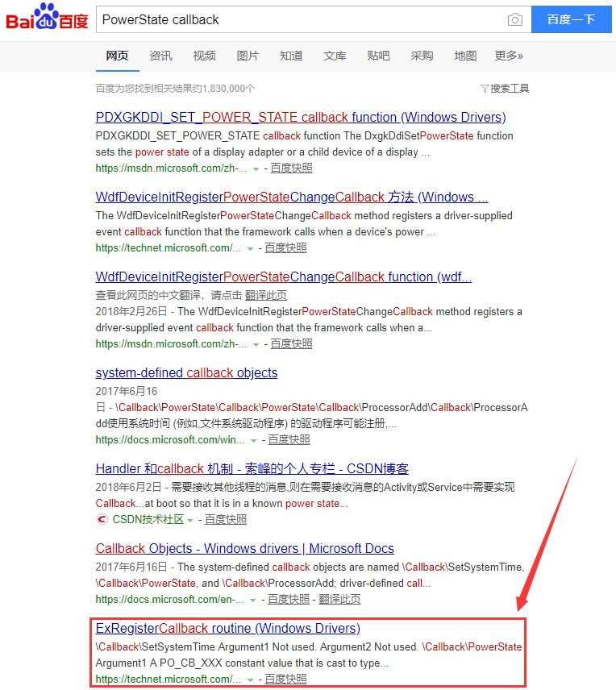This screenshot has width=616, height=690.
Task: Click URL https://docs.microsoft.com/en-...
Action: (169, 600)
